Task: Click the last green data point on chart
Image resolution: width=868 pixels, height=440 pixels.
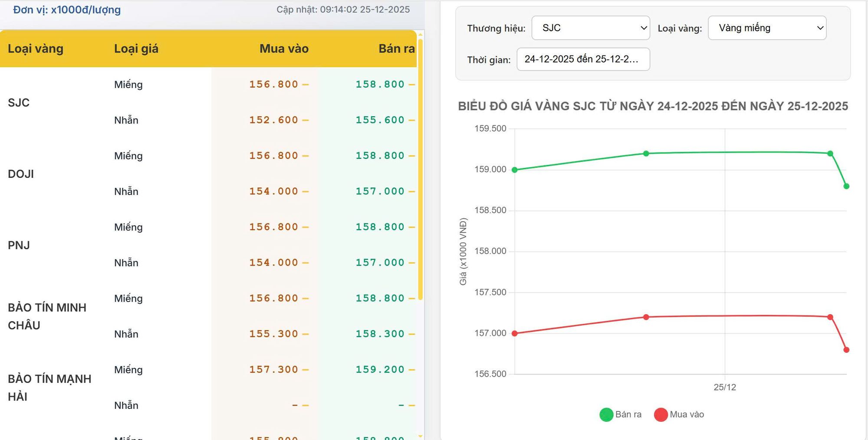Action: 846,186
